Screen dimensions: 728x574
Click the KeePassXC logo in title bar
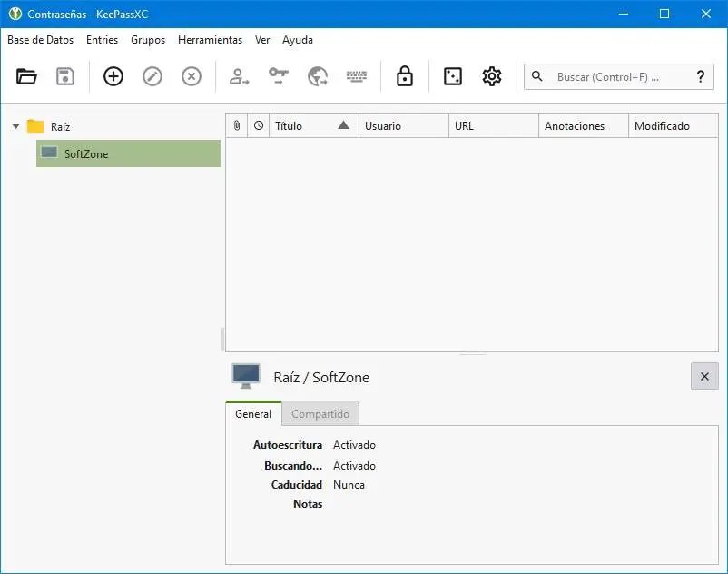pyautogui.click(x=15, y=14)
